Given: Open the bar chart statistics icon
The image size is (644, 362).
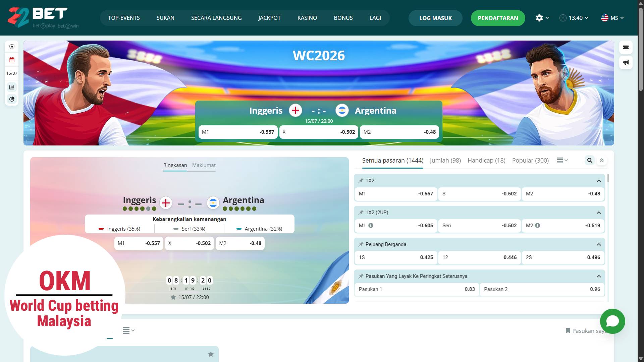Looking at the screenshot, I should pos(12,87).
